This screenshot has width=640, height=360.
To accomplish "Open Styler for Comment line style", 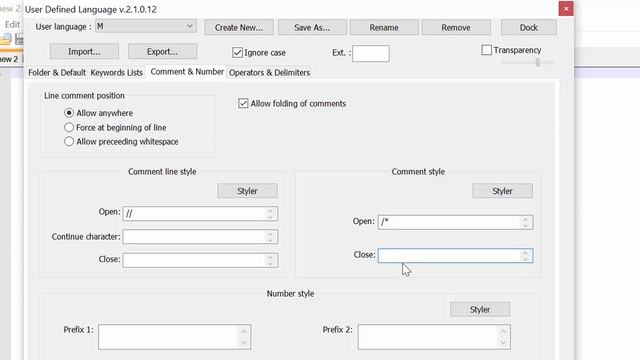I will pyautogui.click(x=247, y=191).
